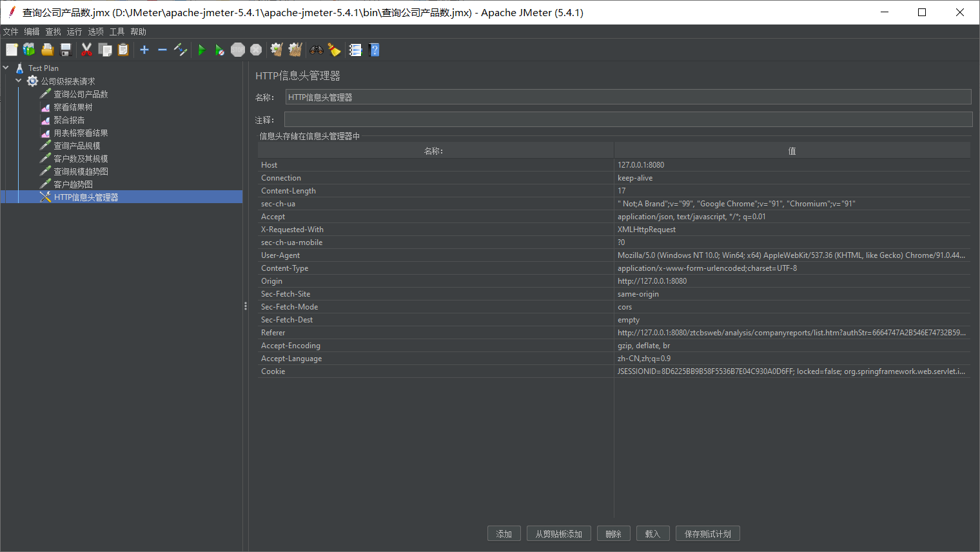Click the Save floppy disk icon
Image resolution: width=980 pixels, height=552 pixels.
pos(66,50)
